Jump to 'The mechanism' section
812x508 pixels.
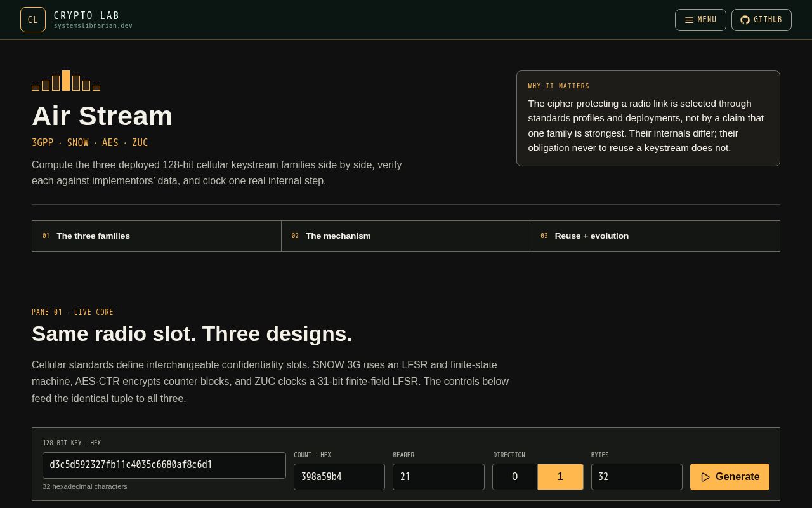click(x=405, y=236)
